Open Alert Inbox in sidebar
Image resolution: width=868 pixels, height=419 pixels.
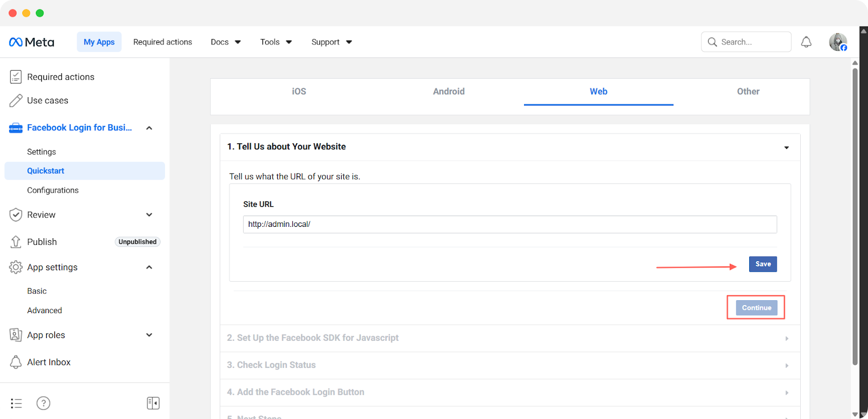pos(49,362)
